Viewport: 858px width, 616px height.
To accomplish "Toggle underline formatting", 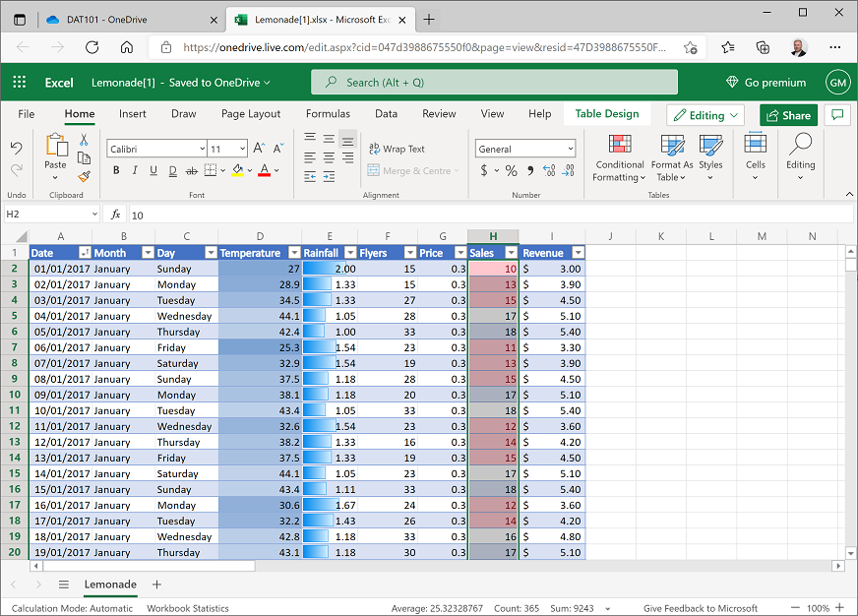I will tap(154, 170).
